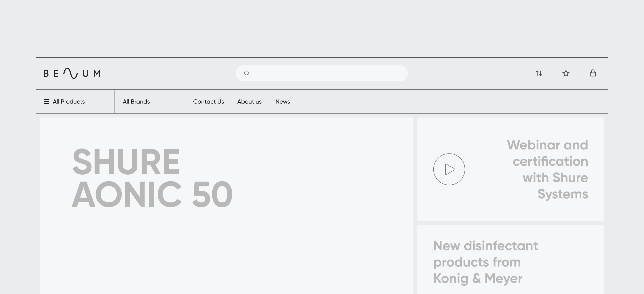Expand the All Products menu
The height and width of the screenshot is (294, 644).
[x=69, y=102]
